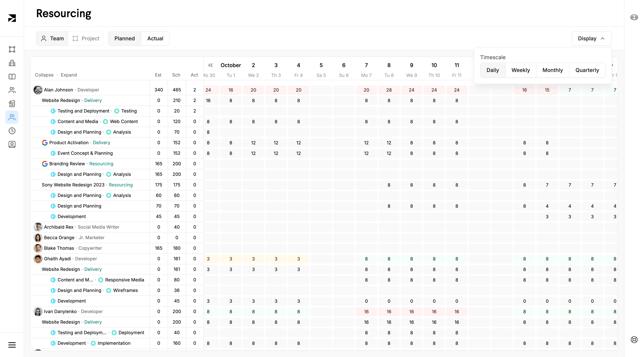Collapse Ghaith Ayadi's row

pyautogui.click(x=90, y=259)
